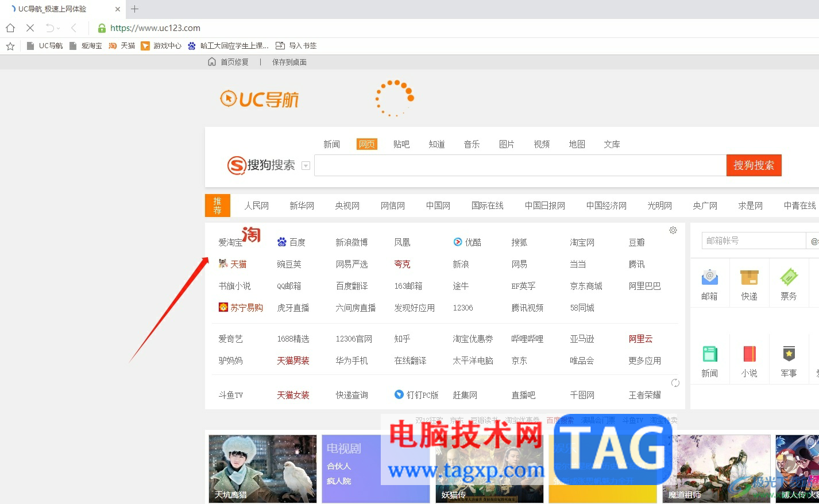Click the address bar URL
819x504 pixels.
155,28
